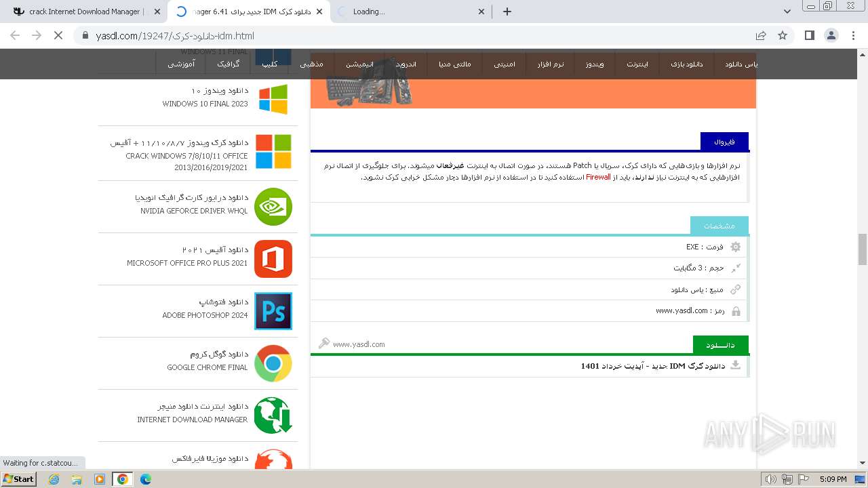The image size is (868, 488).
Task: Open 'MICROSOFT OFFICE PRO PLUS 2021' link
Action: tap(187, 263)
